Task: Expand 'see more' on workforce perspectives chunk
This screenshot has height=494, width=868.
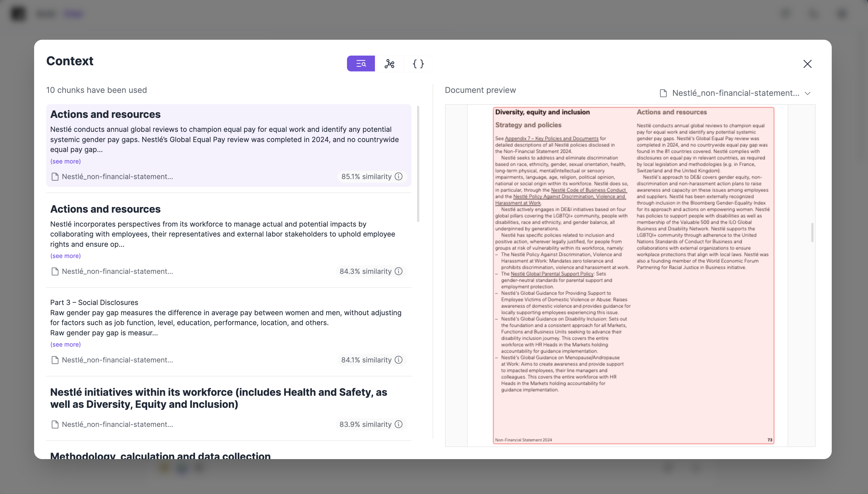Action: tap(66, 256)
